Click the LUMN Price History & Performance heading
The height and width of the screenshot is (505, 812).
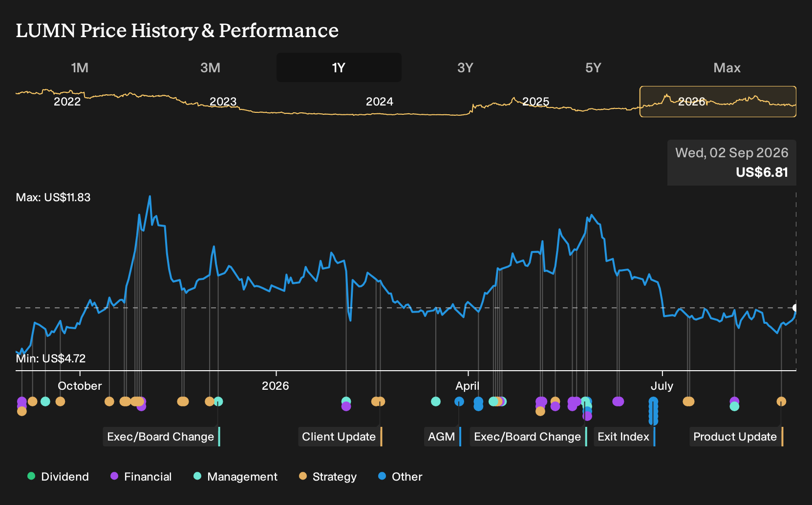tap(177, 31)
